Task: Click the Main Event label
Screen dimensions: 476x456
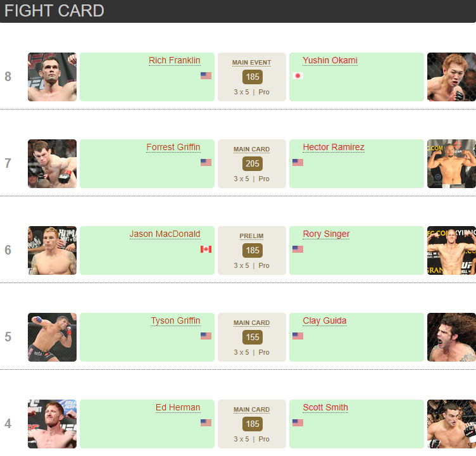Action: click(251, 63)
